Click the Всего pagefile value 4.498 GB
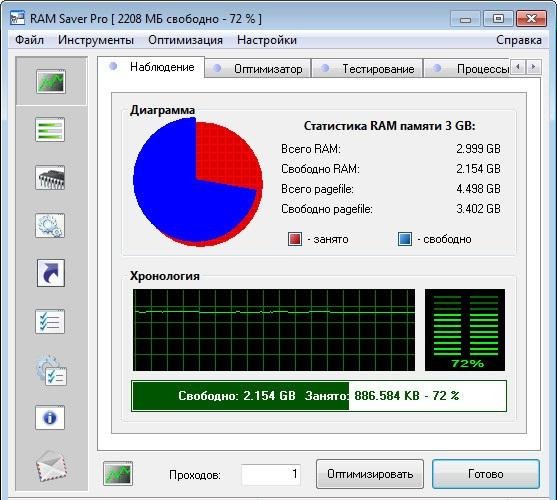Image resolution: width=557 pixels, height=500 pixels. (x=478, y=189)
